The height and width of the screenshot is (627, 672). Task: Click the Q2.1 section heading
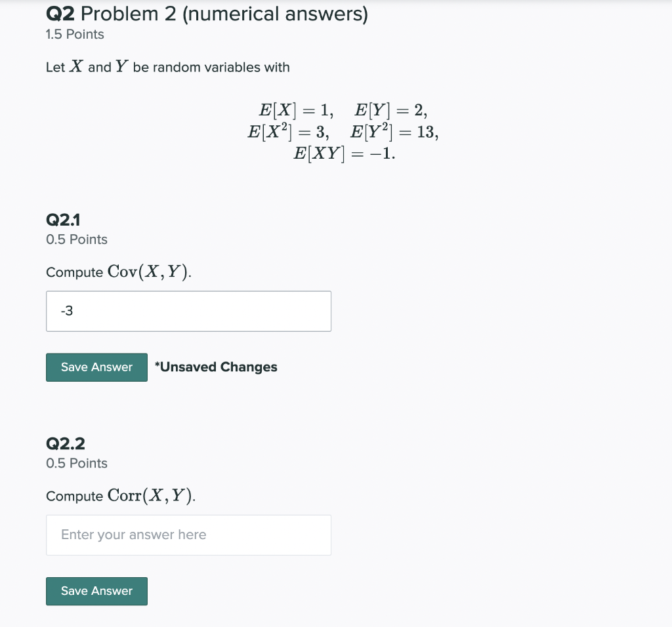(64, 220)
